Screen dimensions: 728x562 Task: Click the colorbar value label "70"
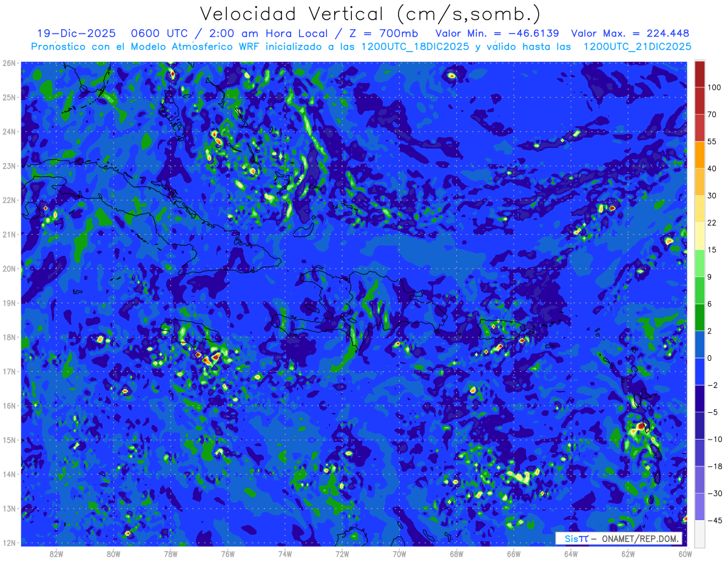tap(712, 114)
